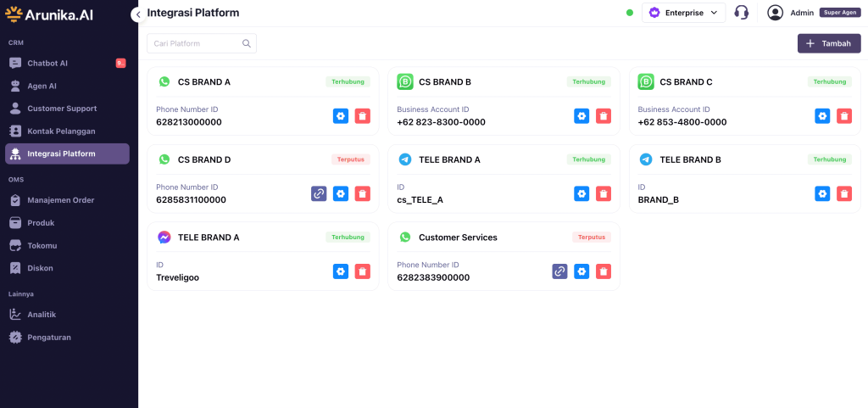Delete the CS BRAND C integration
This screenshot has width=868, height=408.
click(x=844, y=116)
